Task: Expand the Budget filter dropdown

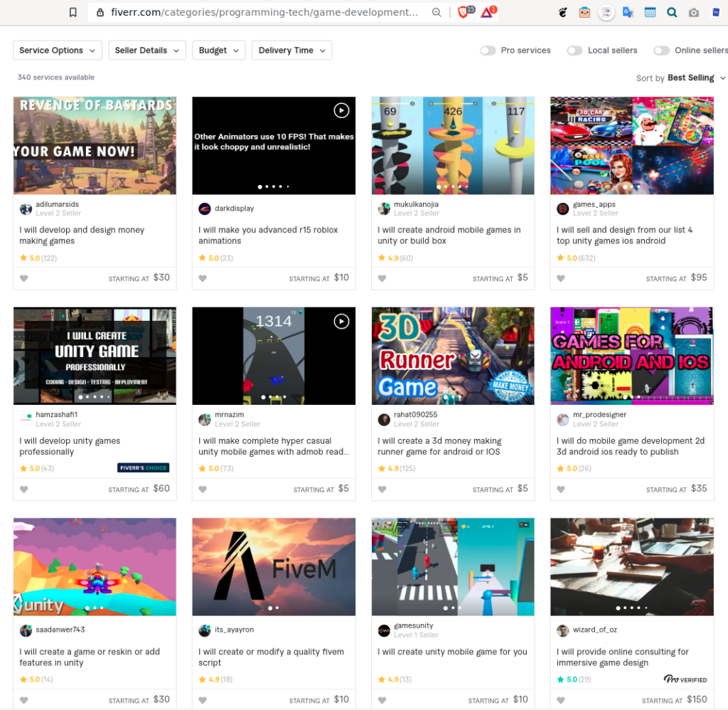Action: (218, 51)
